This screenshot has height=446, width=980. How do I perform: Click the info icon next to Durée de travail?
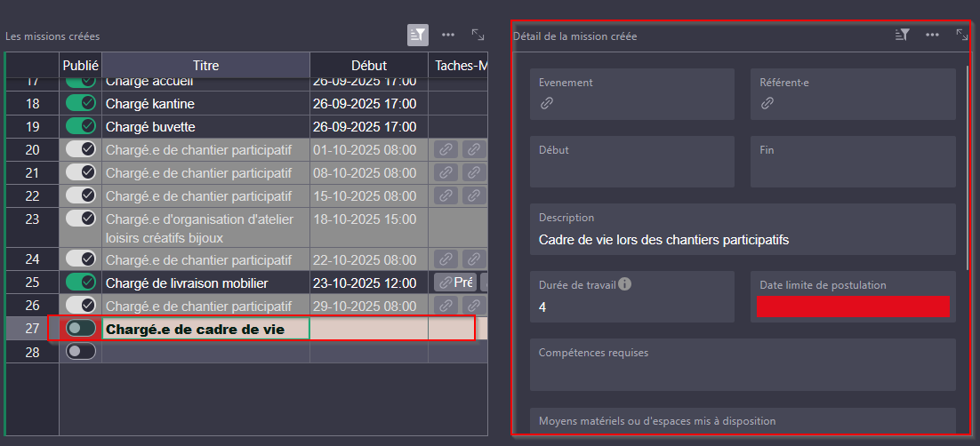point(625,284)
